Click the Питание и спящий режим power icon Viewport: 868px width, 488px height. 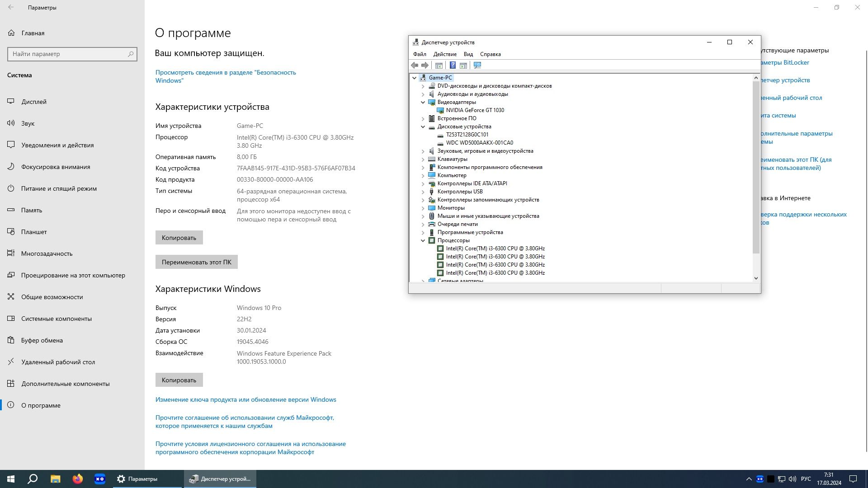[x=11, y=188]
